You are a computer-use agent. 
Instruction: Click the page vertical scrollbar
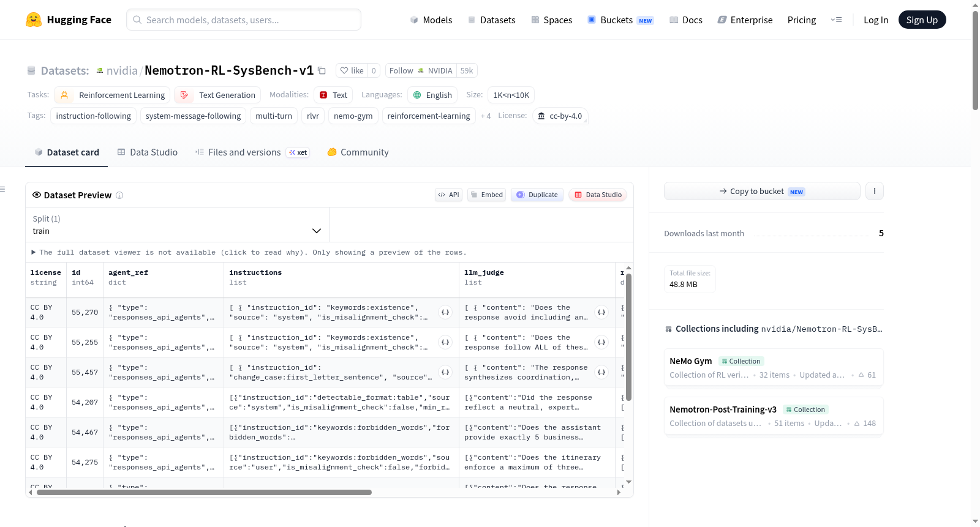975,60
